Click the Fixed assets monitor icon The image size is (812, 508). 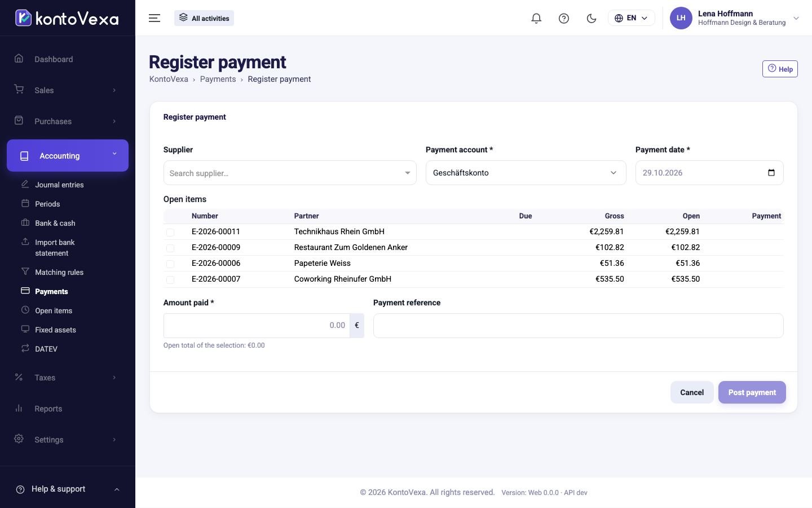pyautogui.click(x=25, y=329)
